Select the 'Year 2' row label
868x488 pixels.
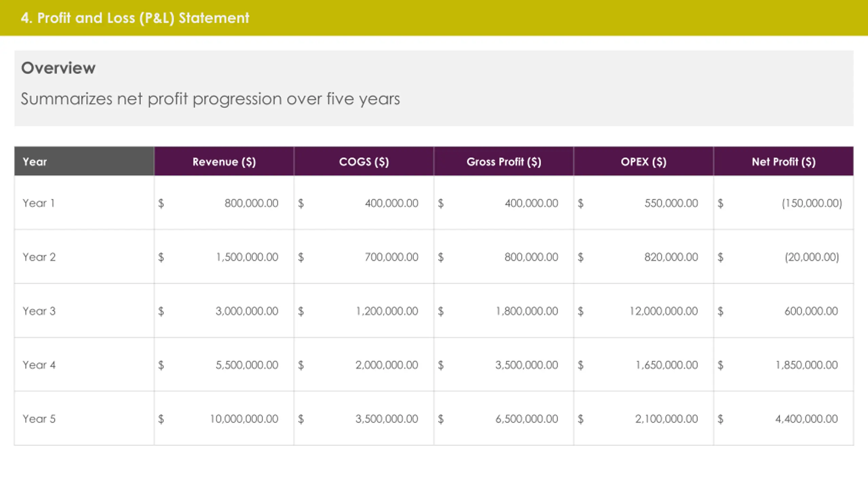[39, 257]
